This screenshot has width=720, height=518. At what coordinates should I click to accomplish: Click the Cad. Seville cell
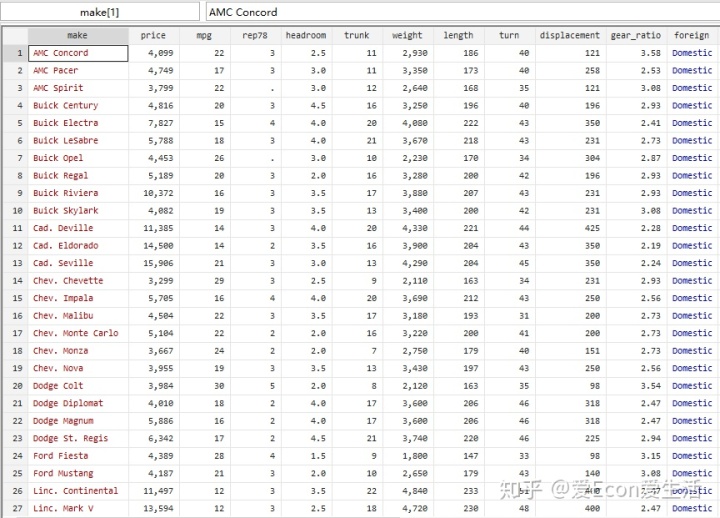click(78, 263)
